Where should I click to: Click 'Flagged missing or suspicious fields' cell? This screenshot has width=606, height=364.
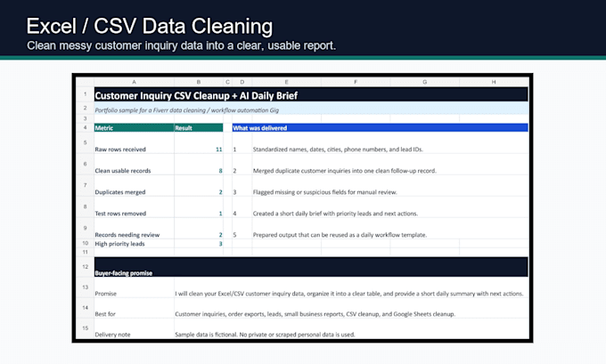pos(390,186)
